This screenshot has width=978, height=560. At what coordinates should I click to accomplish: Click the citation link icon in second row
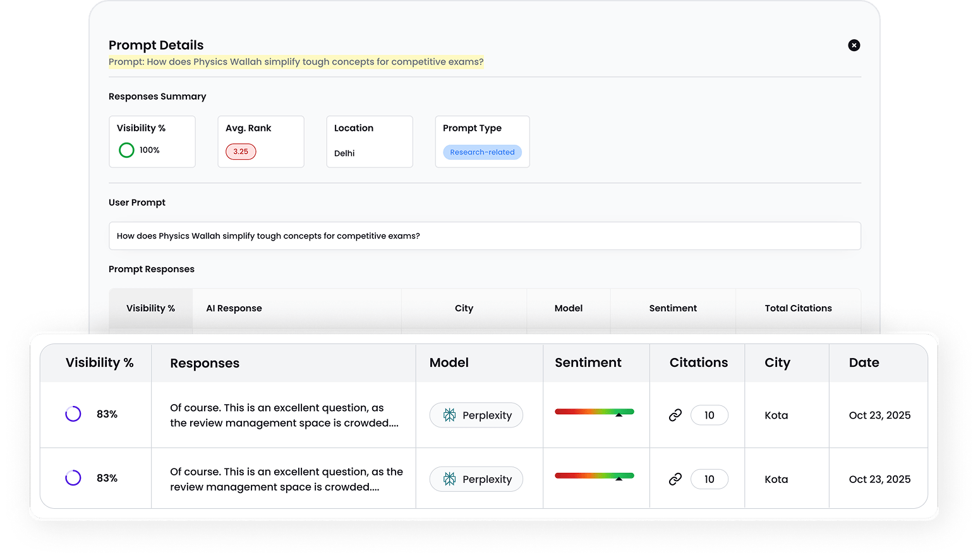coord(675,479)
